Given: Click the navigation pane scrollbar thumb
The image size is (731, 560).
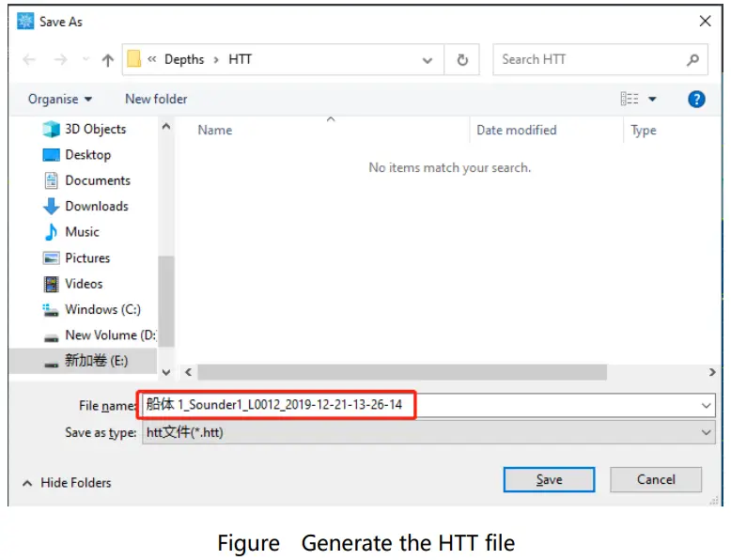Looking at the screenshot, I should [x=166, y=302].
